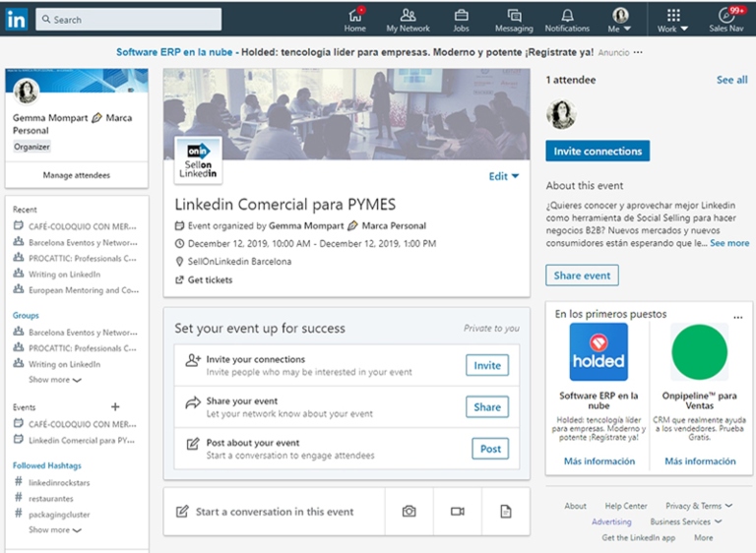Open recent item Writing on LinkedIn

(65, 275)
